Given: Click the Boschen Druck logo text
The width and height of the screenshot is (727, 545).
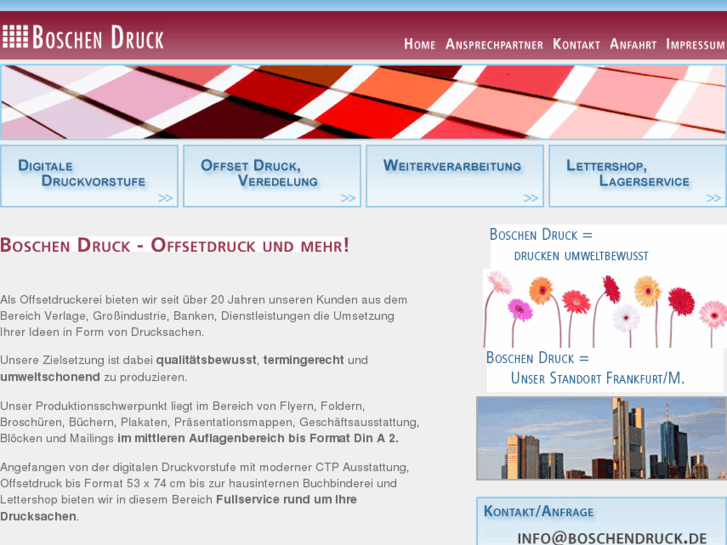Looking at the screenshot, I should tap(98, 37).
